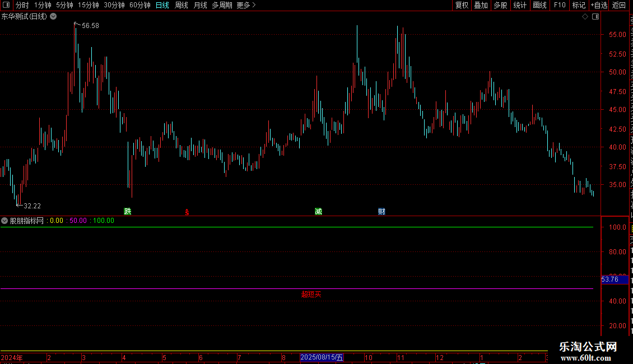Open the 统计 statistics button

click(x=519, y=5)
